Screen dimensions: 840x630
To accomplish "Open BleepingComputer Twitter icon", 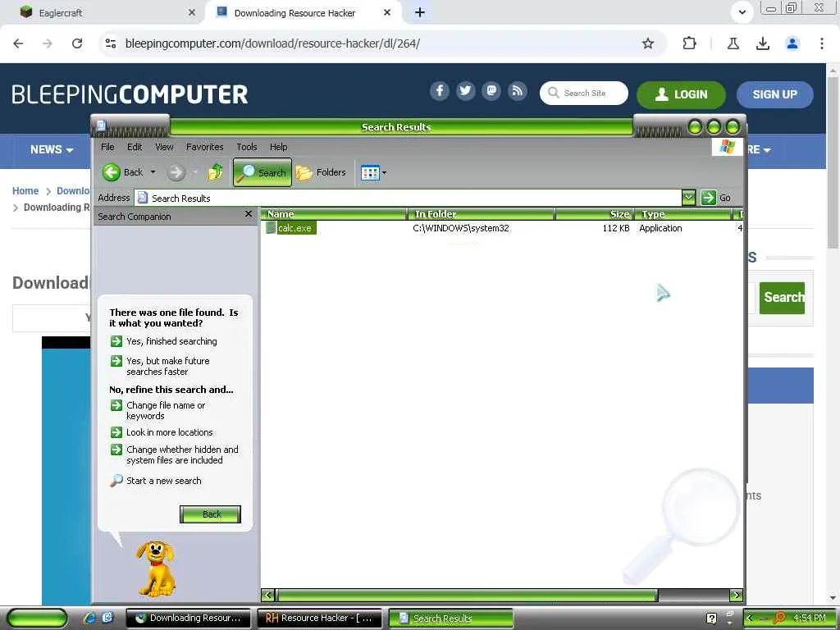I will point(466,91).
